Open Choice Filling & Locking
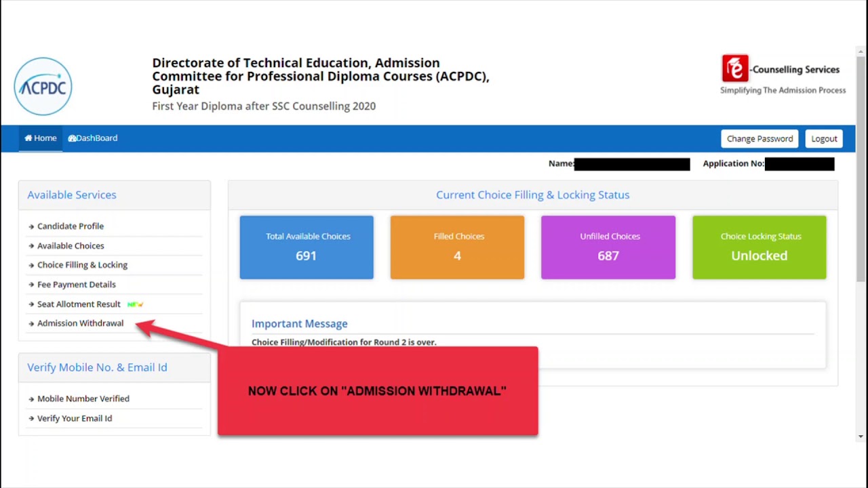868x488 pixels. [82, 265]
